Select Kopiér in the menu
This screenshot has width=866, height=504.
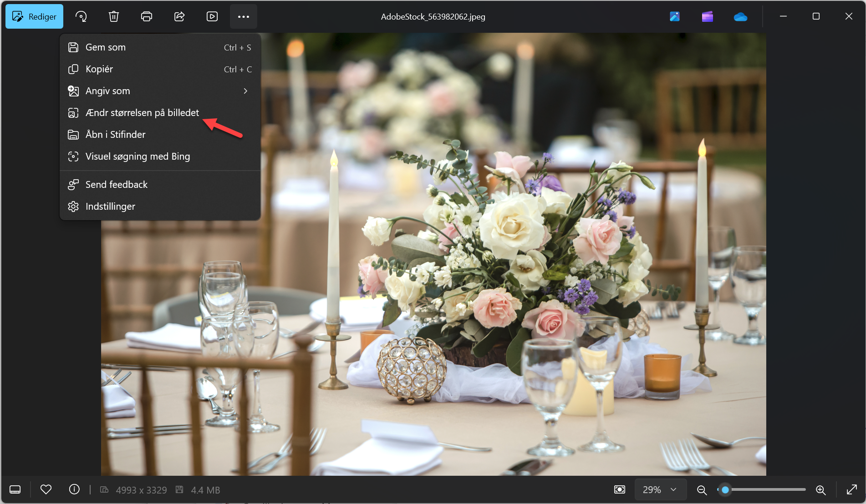[160, 69]
